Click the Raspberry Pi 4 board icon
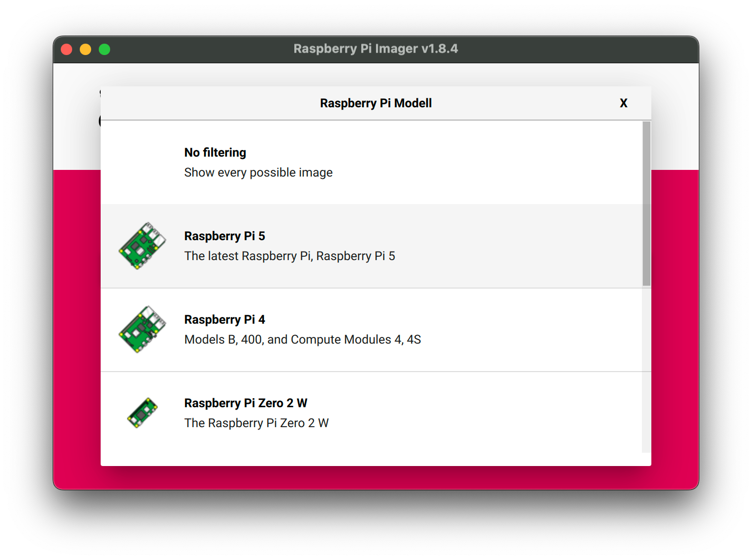The width and height of the screenshot is (752, 560). tap(142, 329)
